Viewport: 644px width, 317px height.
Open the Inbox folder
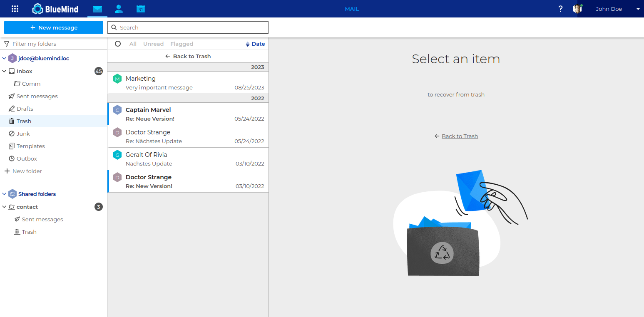[x=25, y=71]
